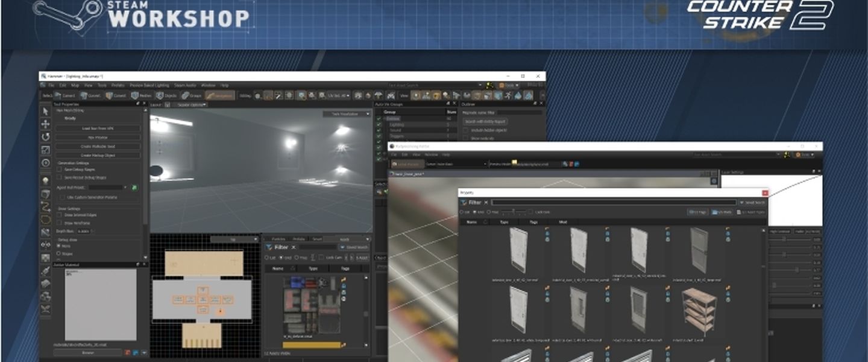Click the Load Nav From VPK button
Image resolution: width=868 pixels, height=362 pixels.
point(98,129)
